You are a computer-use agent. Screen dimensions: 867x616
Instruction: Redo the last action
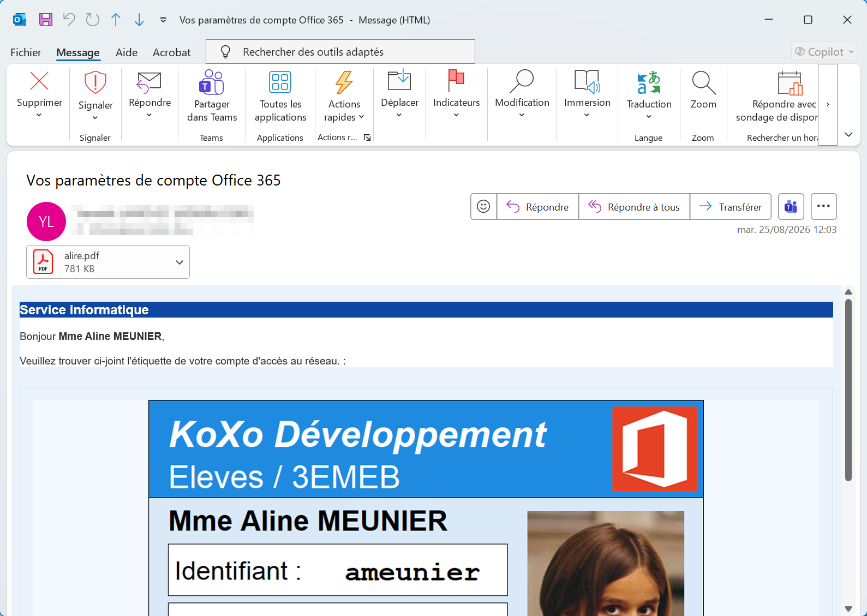coord(93,20)
